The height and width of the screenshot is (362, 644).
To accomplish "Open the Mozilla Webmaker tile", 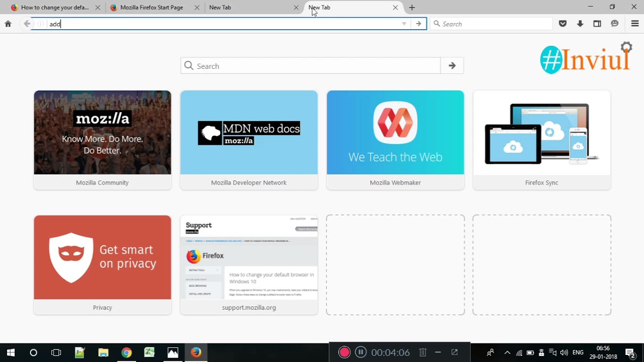I will (395, 140).
